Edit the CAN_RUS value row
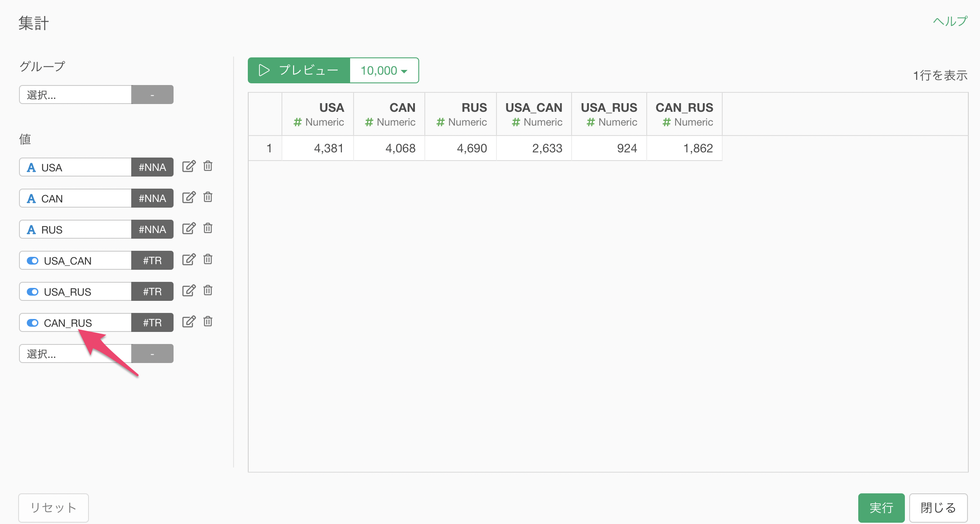The height and width of the screenshot is (524, 980). pos(189,322)
